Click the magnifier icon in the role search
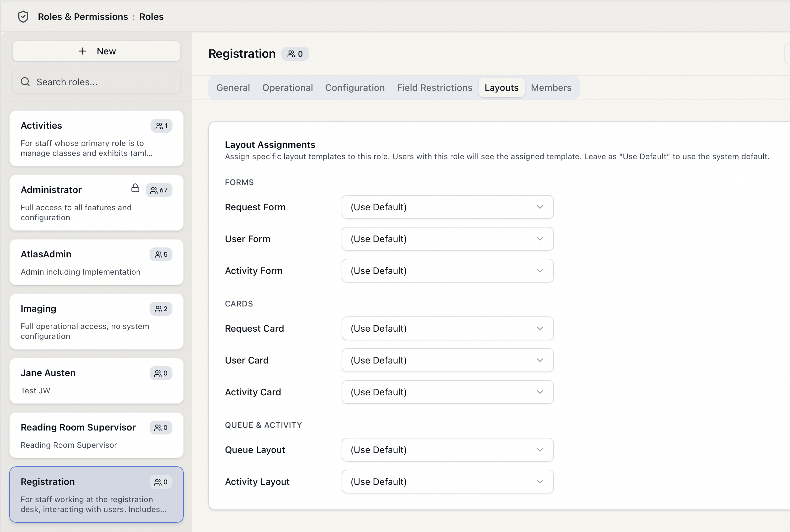 (26, 82)
